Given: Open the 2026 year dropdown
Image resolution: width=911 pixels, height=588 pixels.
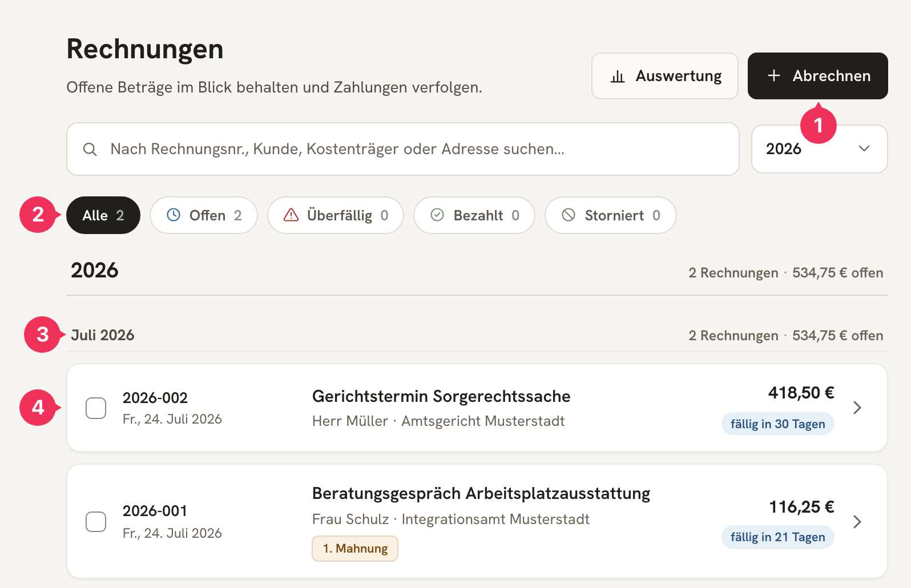Looking at the screenshot, I should pyautogui.click(x=820, y=149).
